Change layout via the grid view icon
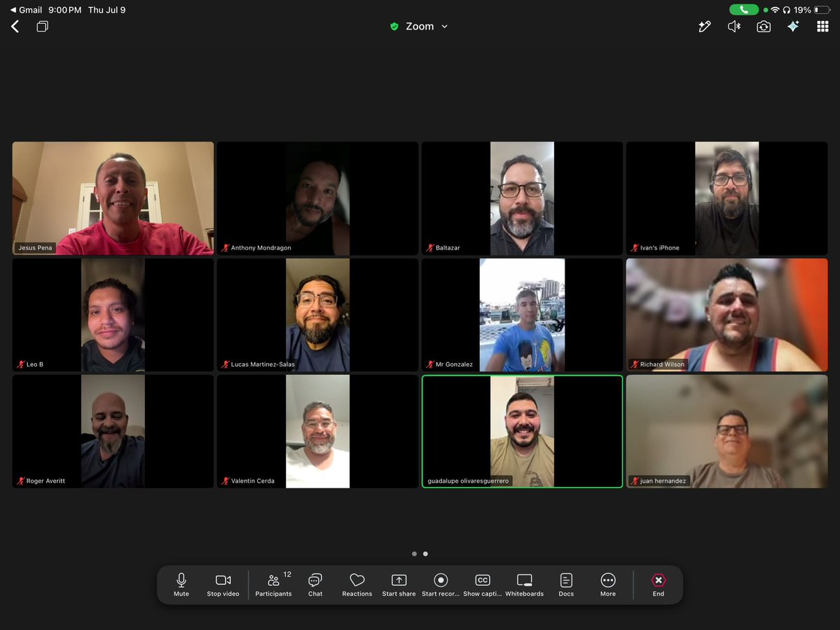Viewport: 840px width, 630px height. [x=823, y=26]
